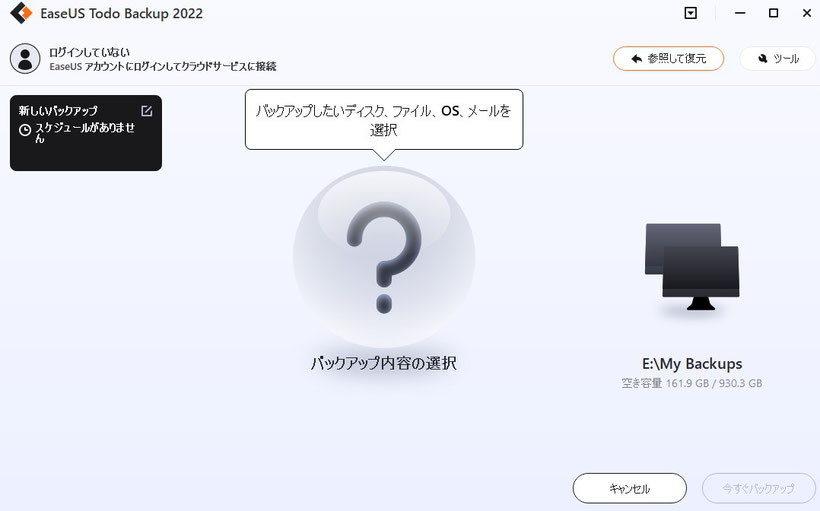Click the edit icon on 新しいバックアップ card
The height and width of the screenshot is (511, 820).
[x=146, y=110]
